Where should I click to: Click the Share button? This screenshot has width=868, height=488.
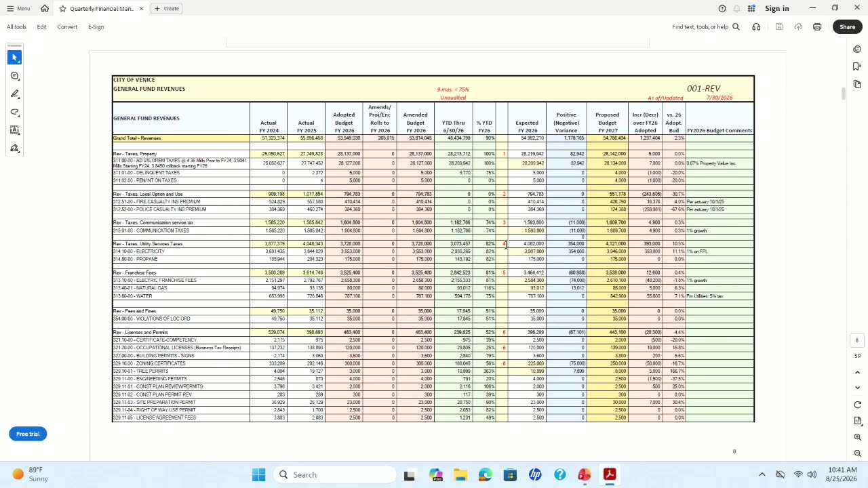click(x=848, y=27)
